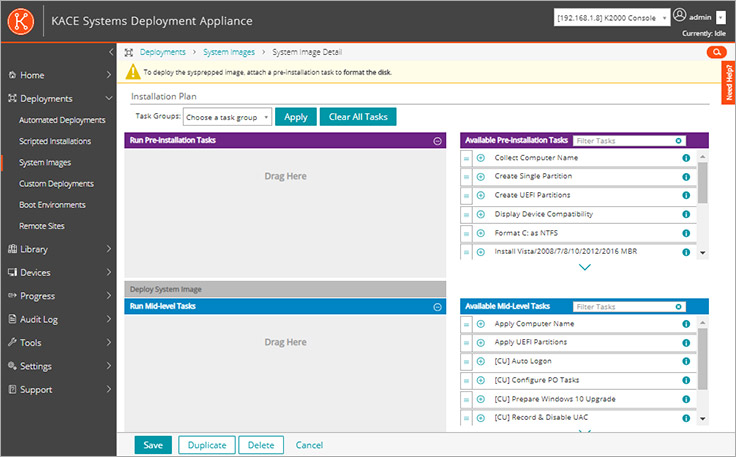This screenshot has height=457, width=736.
Task: Collapse the Deployments sidebar section
Action: tap(109, 98)
